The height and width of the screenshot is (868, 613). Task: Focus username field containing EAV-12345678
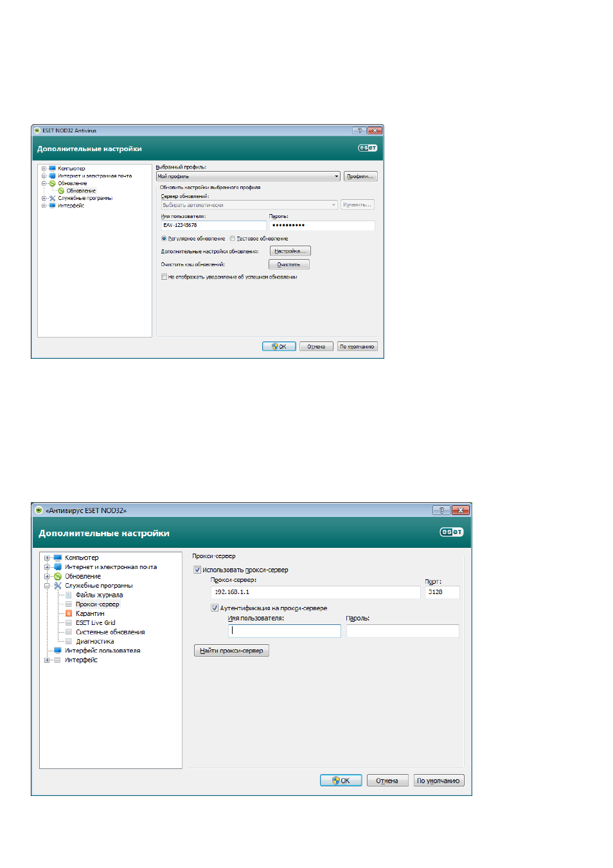(x=213, y=226)
